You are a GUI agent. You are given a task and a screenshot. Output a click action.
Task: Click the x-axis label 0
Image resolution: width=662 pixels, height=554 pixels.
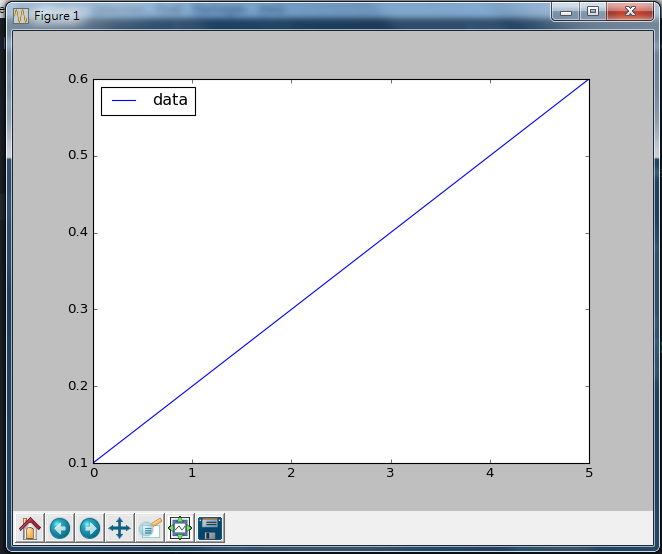tap(94, 473)
